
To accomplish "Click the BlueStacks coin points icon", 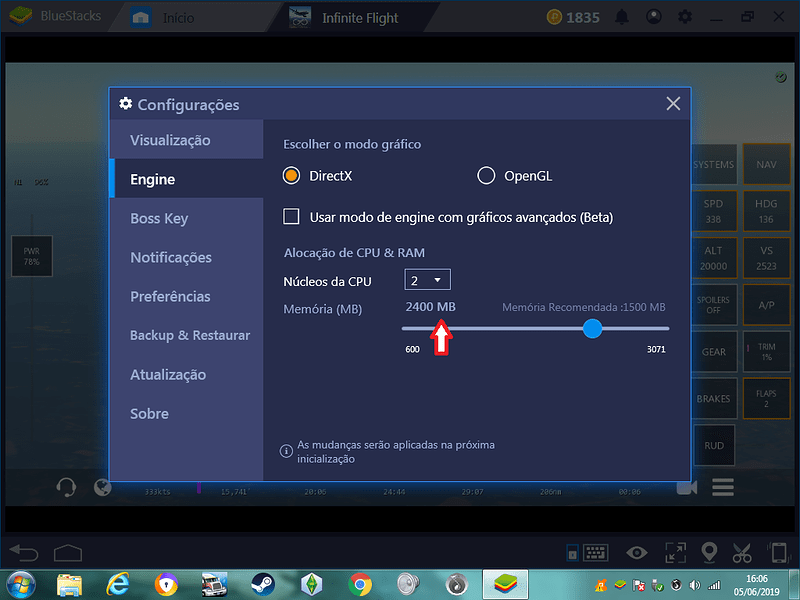I will coord(554,17).
